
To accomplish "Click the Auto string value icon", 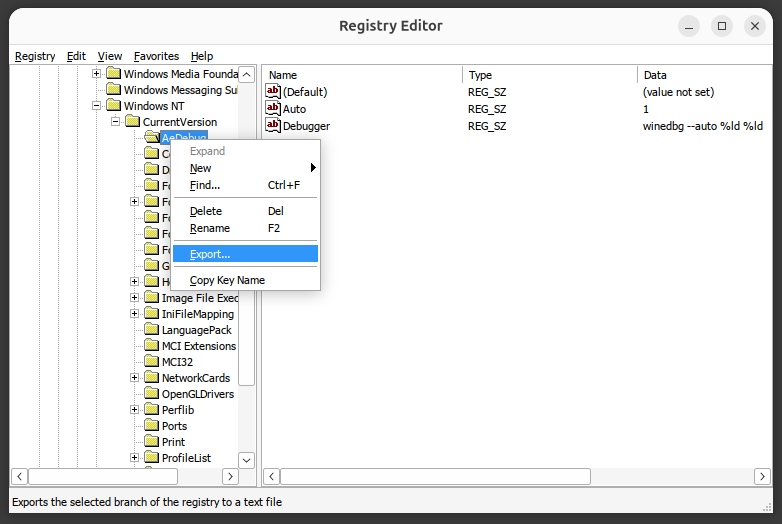I will click(x=273, y=109).
